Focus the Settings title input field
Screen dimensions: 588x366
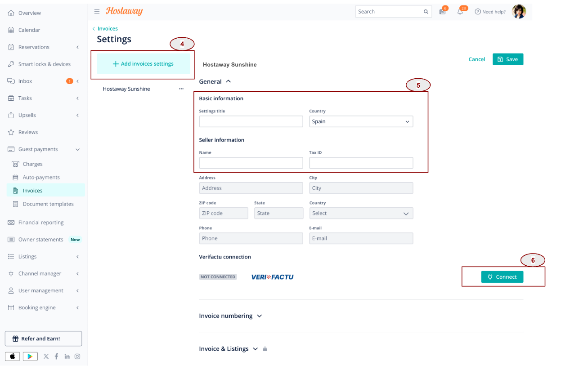pyautogui.click(x=251, y=121)
